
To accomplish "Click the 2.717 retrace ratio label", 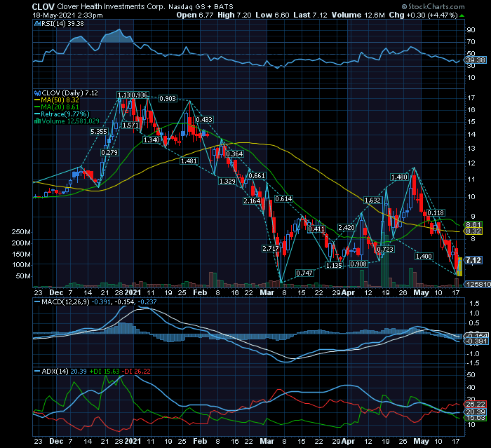I will tap(271, 249).
